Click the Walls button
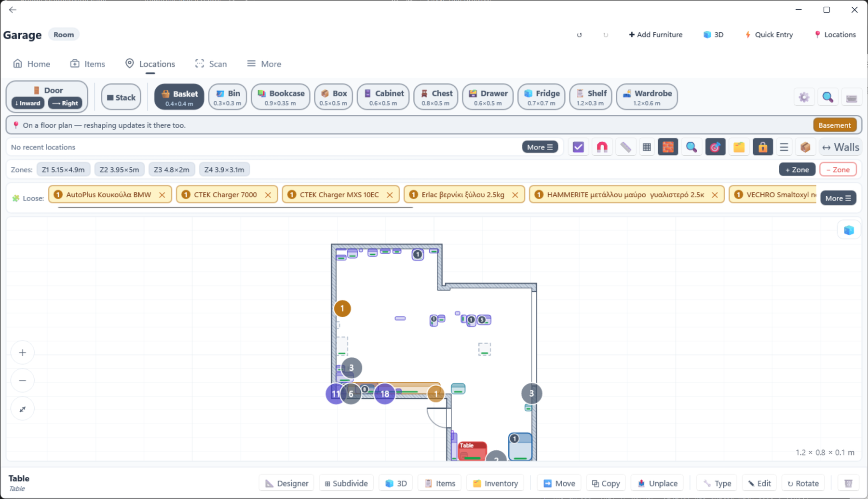868x499 pixels. click(841, 147)
